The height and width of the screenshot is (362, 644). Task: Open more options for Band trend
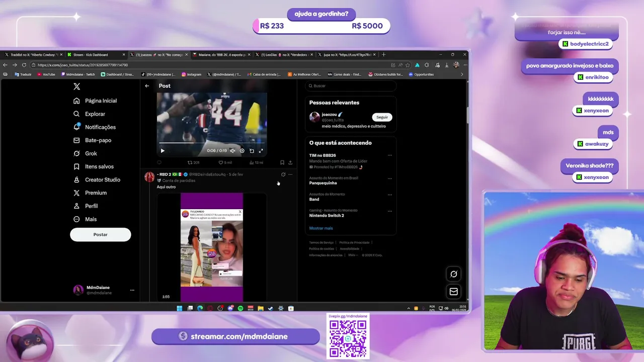pos(389,195)
